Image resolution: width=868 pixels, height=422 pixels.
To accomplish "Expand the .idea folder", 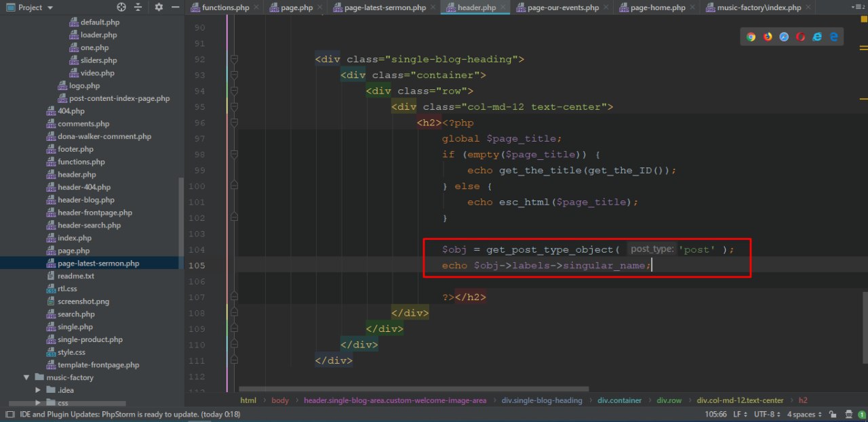I will [39, 390].
